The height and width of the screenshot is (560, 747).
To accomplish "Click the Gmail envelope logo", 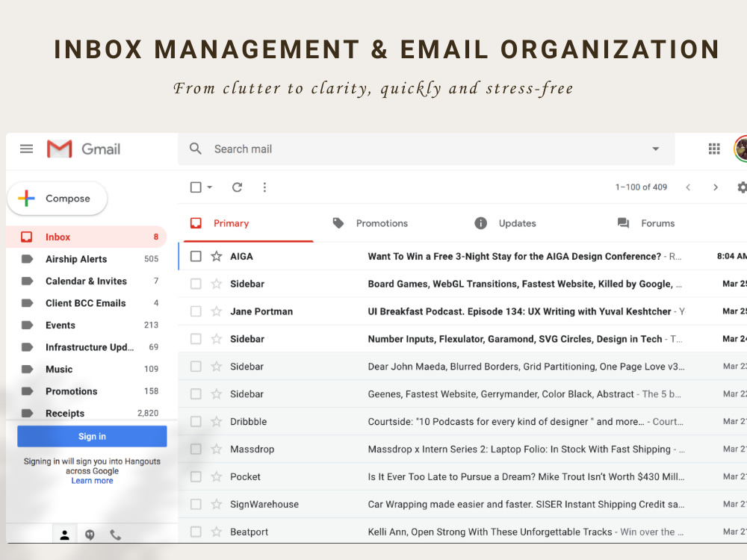I will (x=60, y=149).
